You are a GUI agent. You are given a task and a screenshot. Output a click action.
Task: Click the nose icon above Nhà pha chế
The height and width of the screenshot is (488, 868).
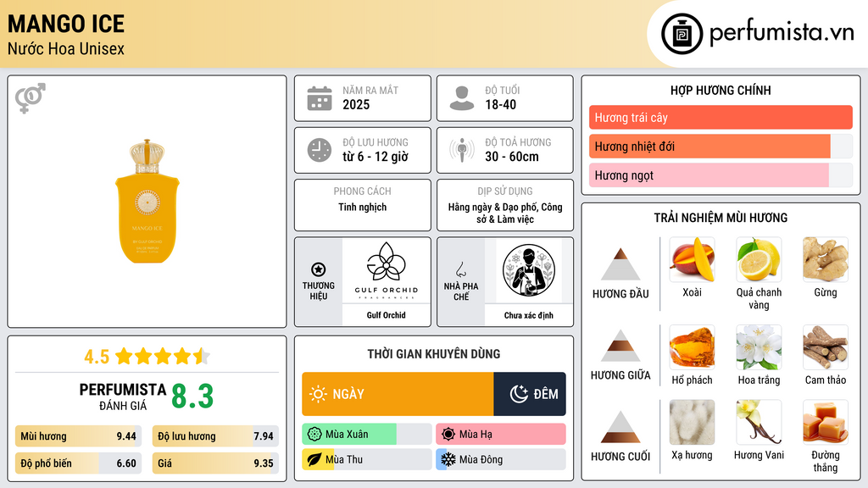[x=460, y=269]
